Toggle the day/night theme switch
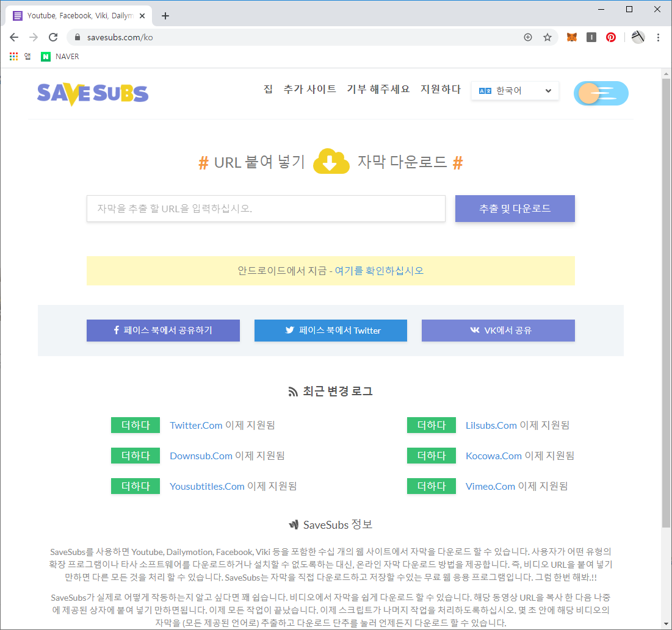This screenshot has width=672, height=630. 601,93
